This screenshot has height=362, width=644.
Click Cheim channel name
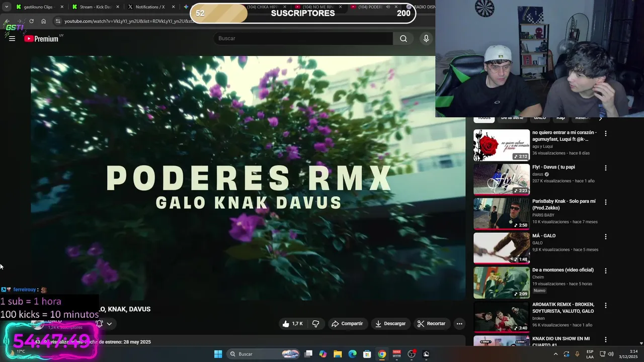pyautogui.click(x=538, y=277)
